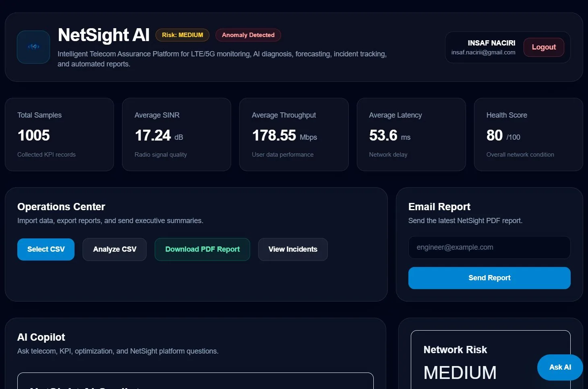Click the Send the latest NetSight PDF report text

point(465,221)
